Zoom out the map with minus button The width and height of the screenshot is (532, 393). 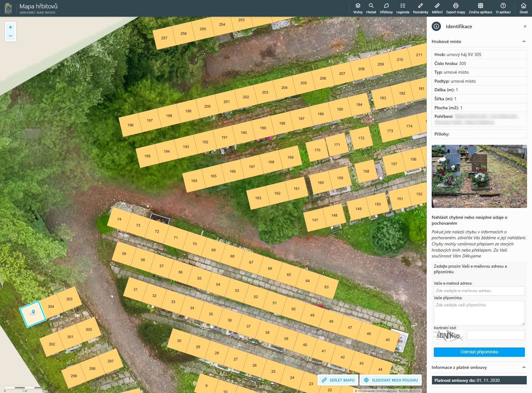(x=11, y=36)
